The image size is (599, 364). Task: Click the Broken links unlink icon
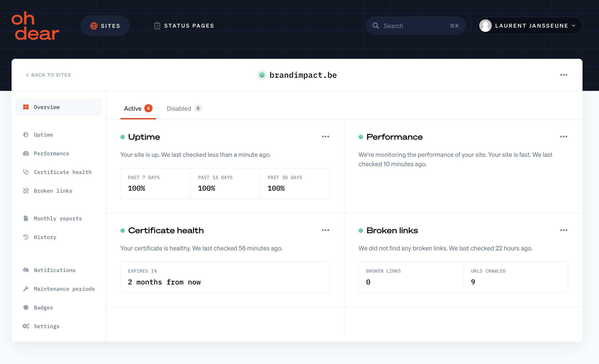point(26,191)
